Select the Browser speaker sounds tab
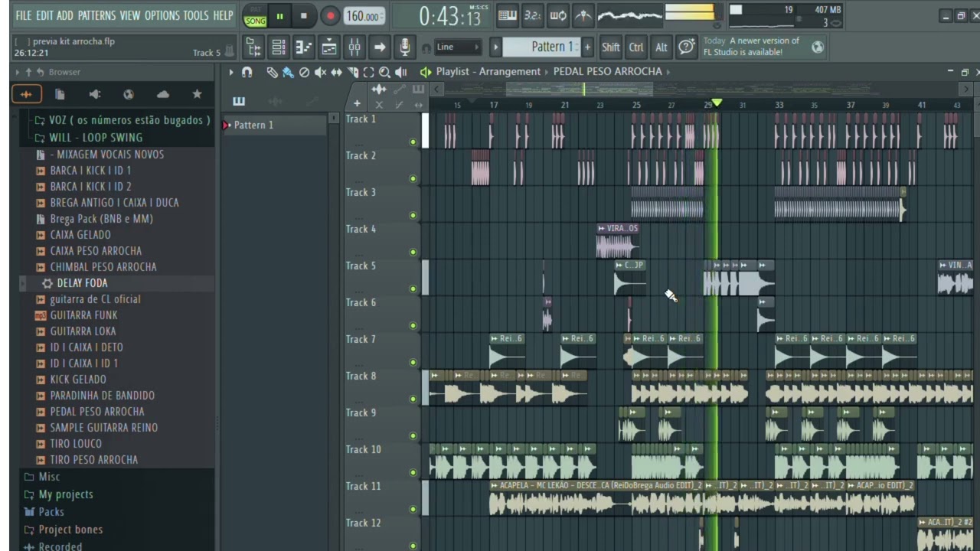 click(94, 94)
